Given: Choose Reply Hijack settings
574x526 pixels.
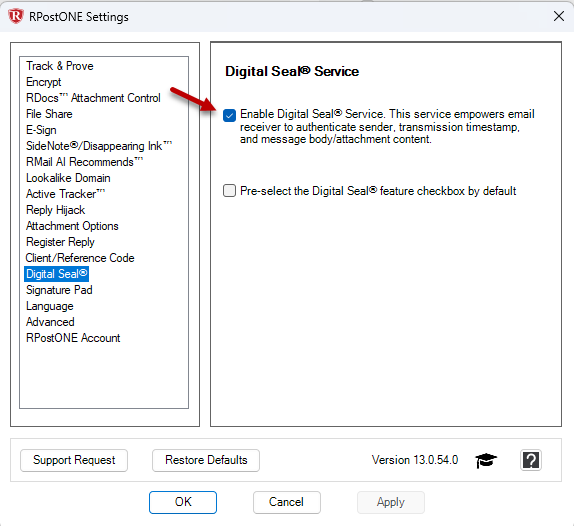Looking at the screenshot, I should [55, 210].
